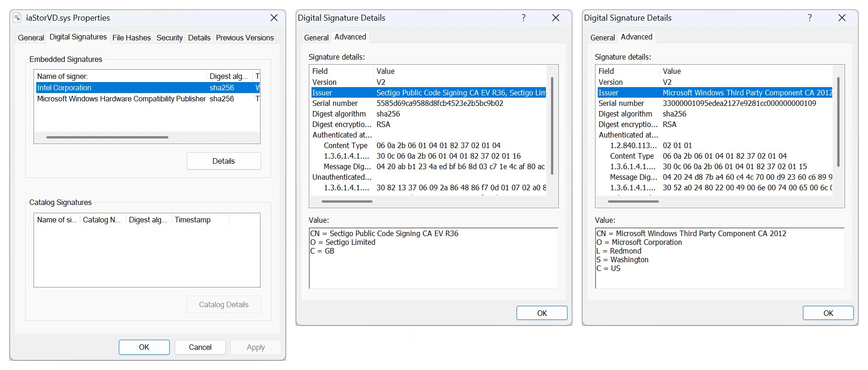Close the Sectigo Digital Signature Details window
The height and width of the screenshot is (370, 868).
556,18
